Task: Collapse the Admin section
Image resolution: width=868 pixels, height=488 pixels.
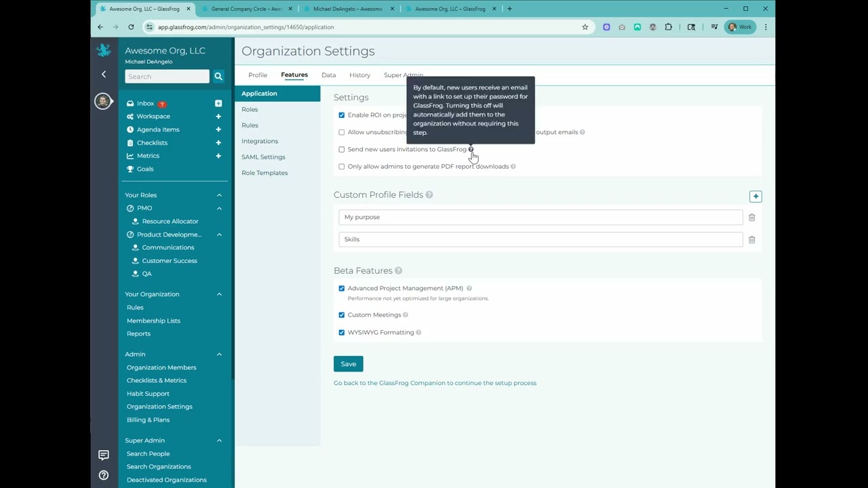Action: point(219,354)
